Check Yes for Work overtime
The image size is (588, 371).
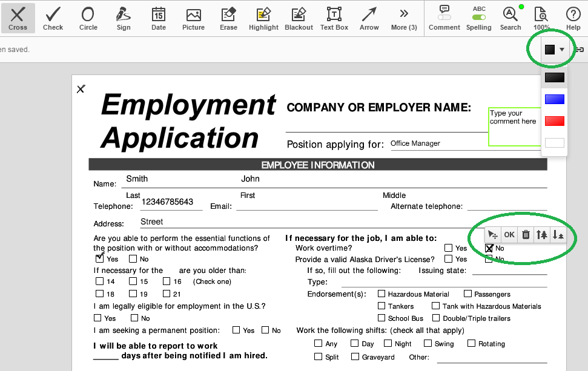448,248
